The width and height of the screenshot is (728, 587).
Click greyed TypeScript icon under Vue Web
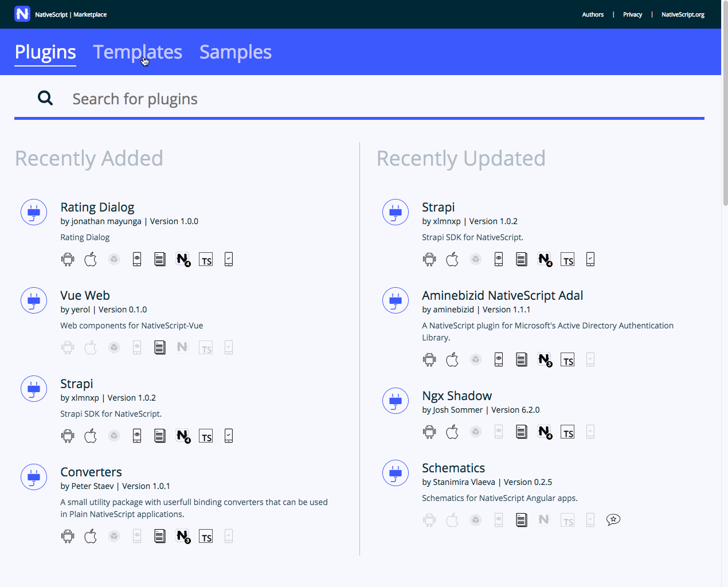coord(206,348)
